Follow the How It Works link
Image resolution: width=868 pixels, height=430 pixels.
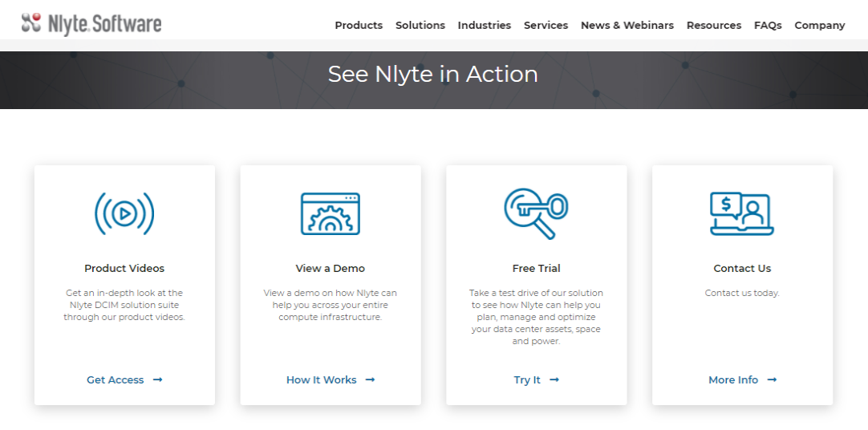click(x=321, y=380)
